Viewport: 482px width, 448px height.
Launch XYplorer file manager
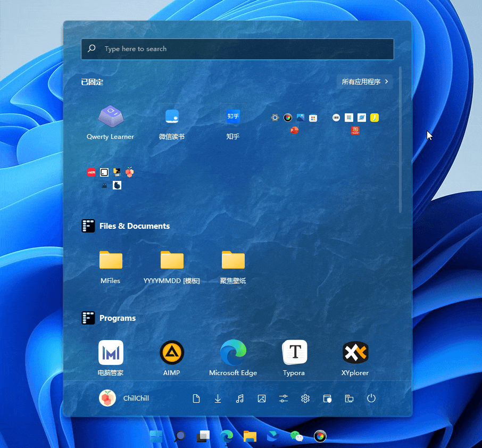pyautogui.click(x=355, y=359)
